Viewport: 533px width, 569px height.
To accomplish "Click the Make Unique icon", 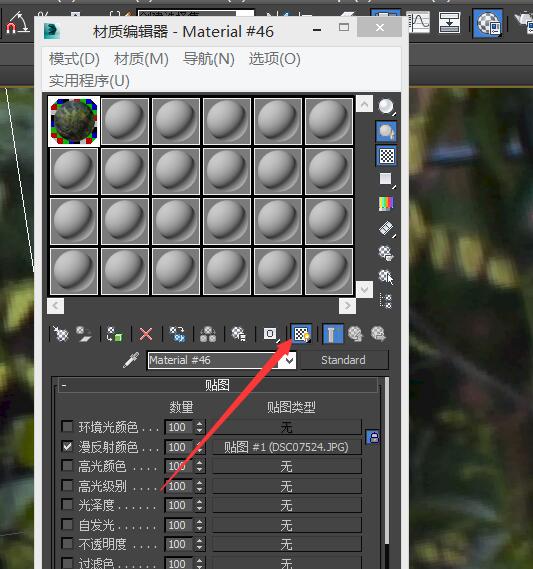I will point(208,334).
